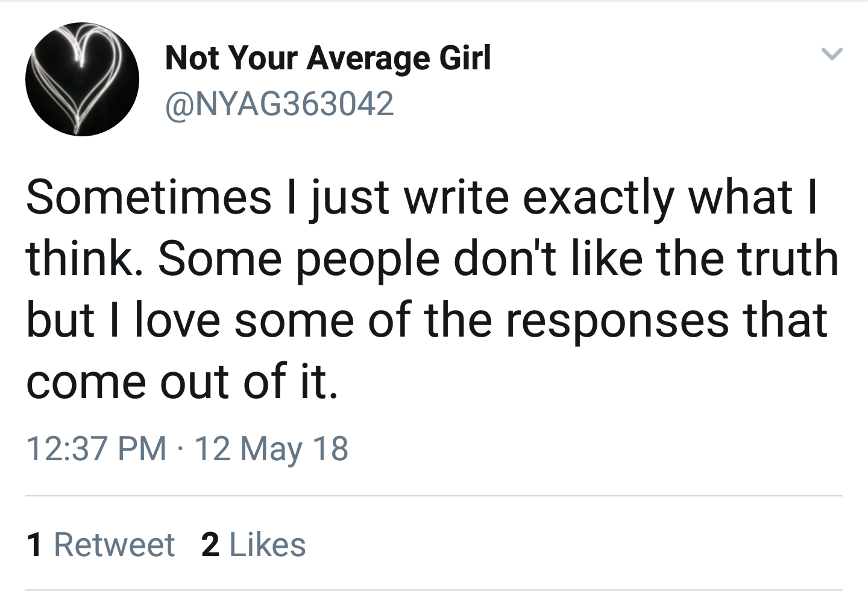Click the 12:37 PM timestamp
868x599 pixels.
coord(96,449)
